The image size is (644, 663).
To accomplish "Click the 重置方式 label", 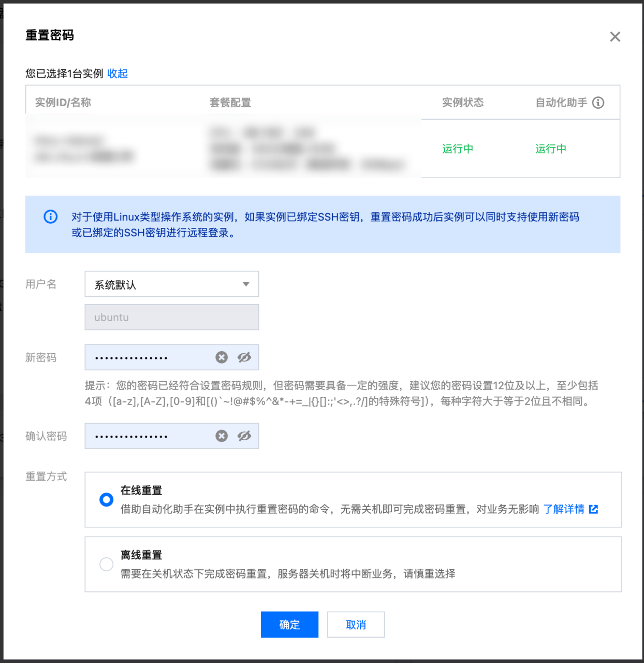I will point(46,476).
